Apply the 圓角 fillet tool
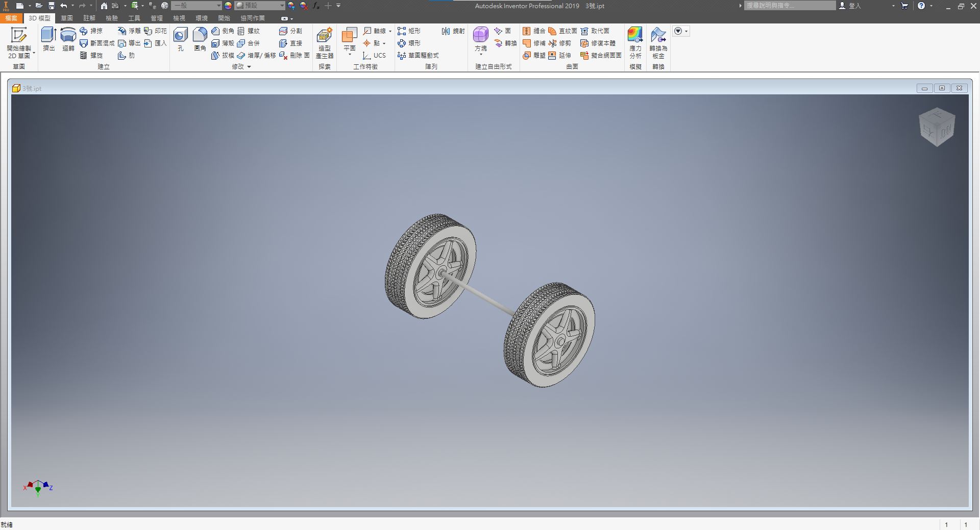 [200, 39]
